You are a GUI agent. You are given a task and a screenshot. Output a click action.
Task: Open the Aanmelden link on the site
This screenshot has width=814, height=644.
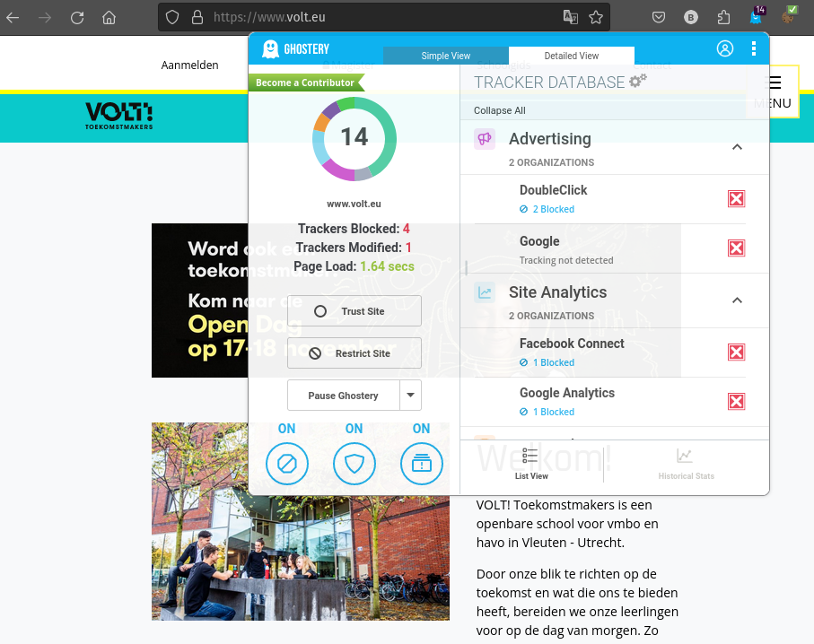point(189,65)
